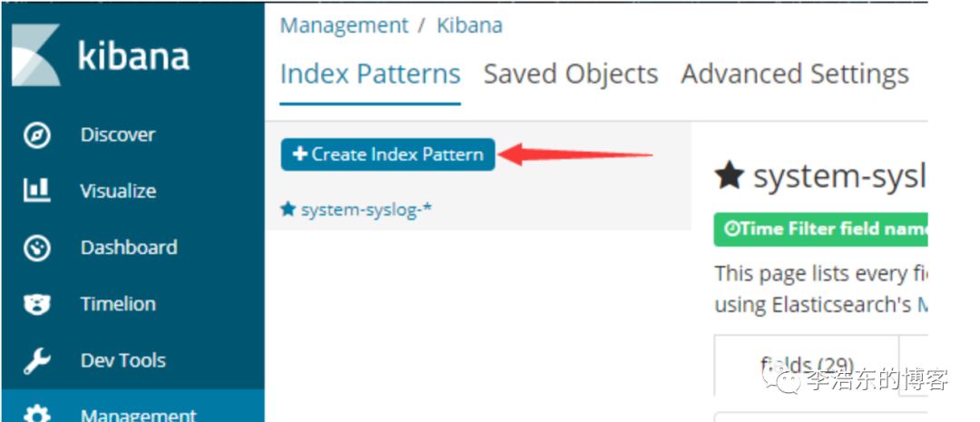Click the Kibana breadcrumb link
This screenshot has width=980, height=422.
469,25
